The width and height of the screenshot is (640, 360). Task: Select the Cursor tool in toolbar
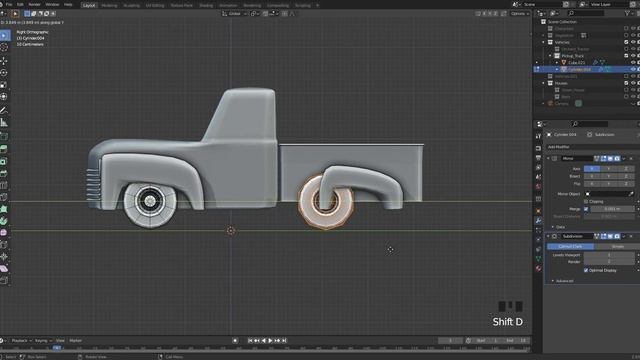coord(4,47)
